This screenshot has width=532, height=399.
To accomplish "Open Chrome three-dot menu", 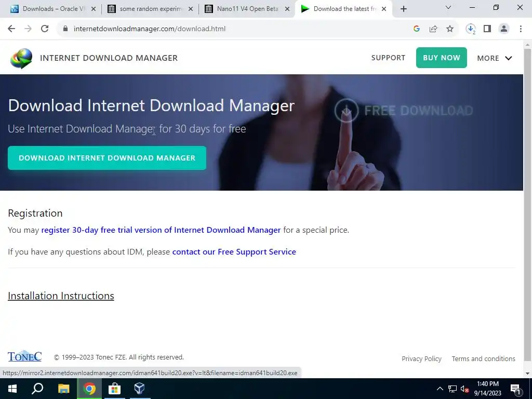I will tap(521, 29).
